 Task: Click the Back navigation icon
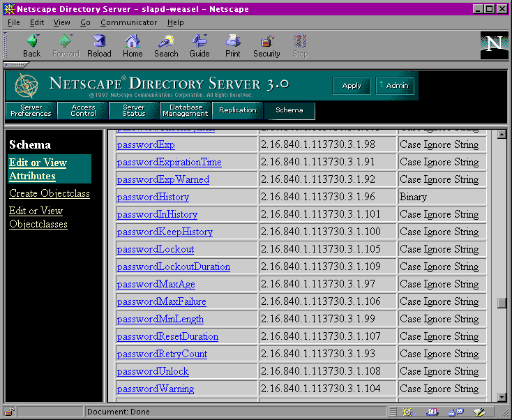(x=31, y=45)
